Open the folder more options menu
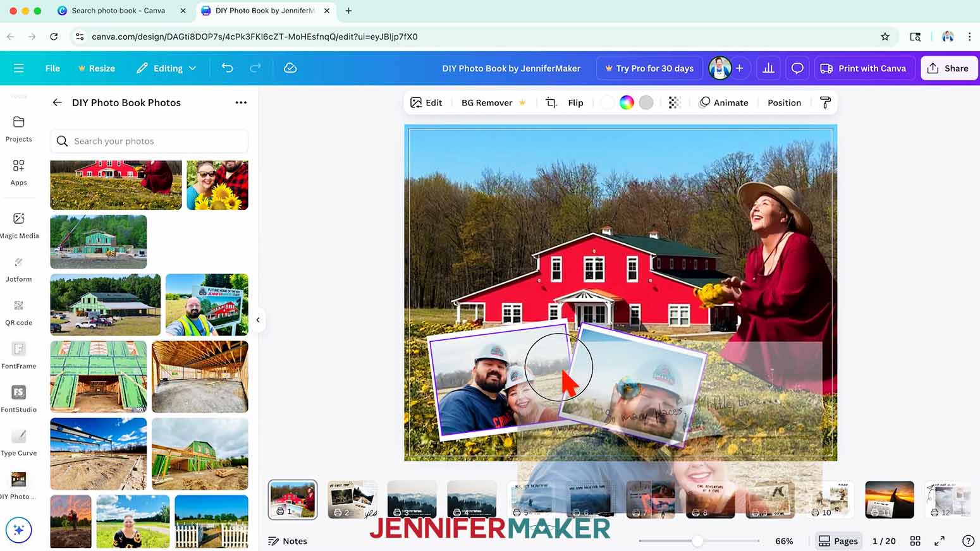This screenshot has width=980, height=551. click(241, 102)
